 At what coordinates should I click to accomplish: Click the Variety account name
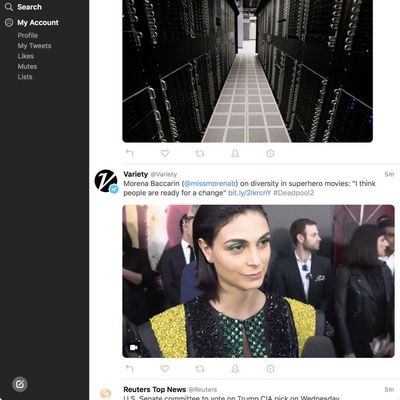pyautogui.click(x=135, y=174)
